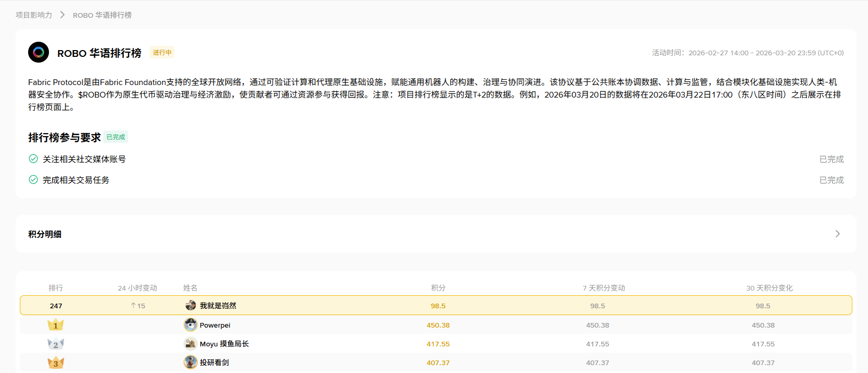This screenshot has width=868, height=373.
Task: Click the checkmark next to 完成相关交易任务
Action: pyautogui.click(x=33, y=179)
